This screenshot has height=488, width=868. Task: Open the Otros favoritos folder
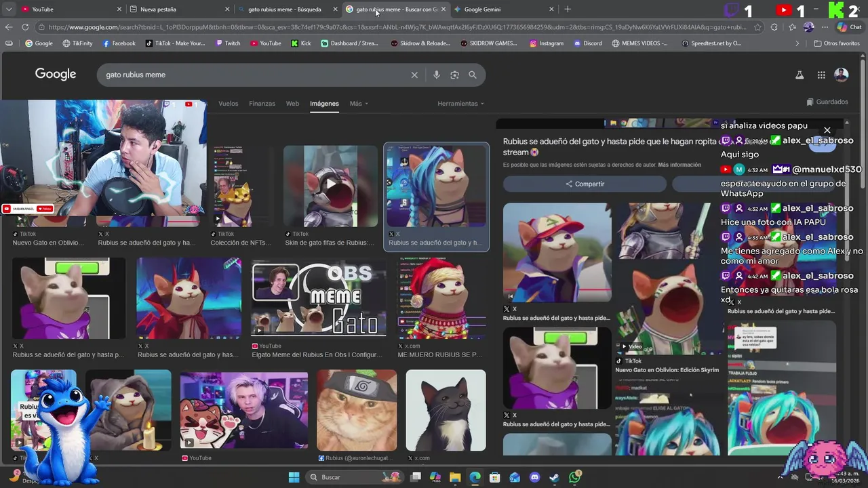[x=837, y=43]
